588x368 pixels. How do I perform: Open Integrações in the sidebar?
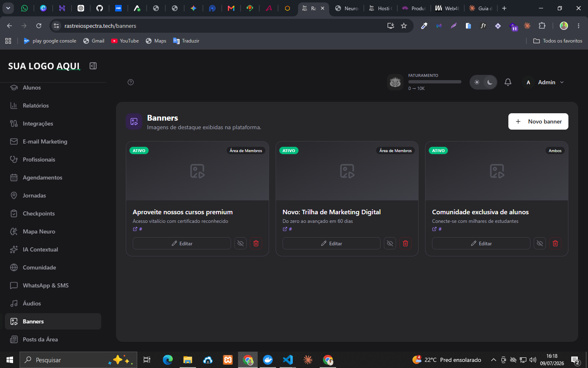click(x=53, y=123)
